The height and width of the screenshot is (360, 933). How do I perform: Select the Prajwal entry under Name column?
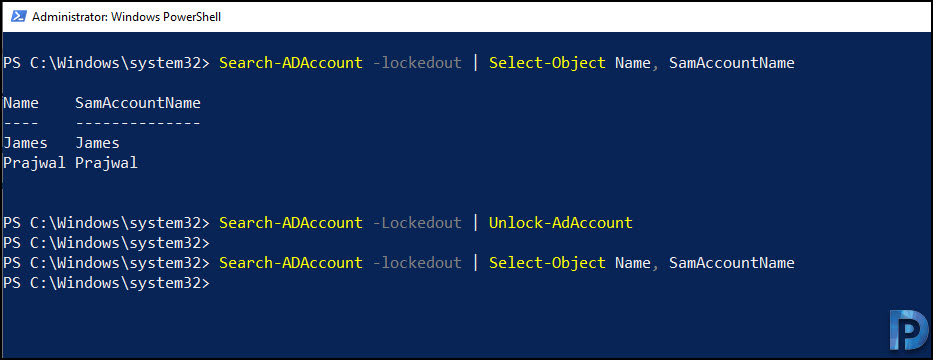pyautogui.click(x=34, y=163)
